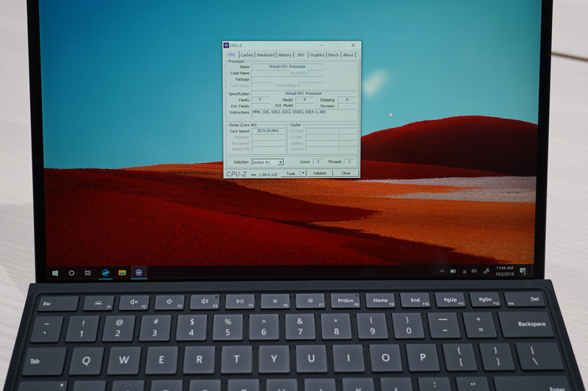Click the CPU-Z title bar icon
This screenshot has width=588, height=391.
(x=226, y=46)
